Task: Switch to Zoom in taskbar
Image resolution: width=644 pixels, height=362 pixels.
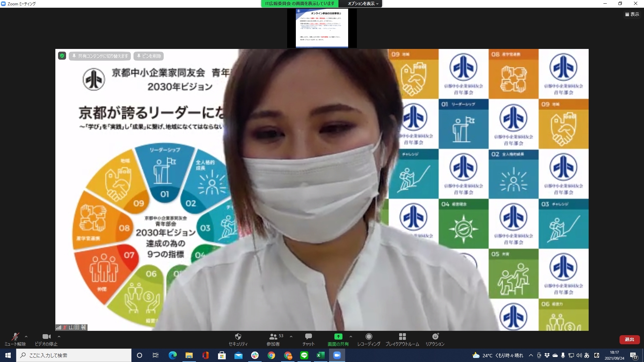Action: coord(337,355)
